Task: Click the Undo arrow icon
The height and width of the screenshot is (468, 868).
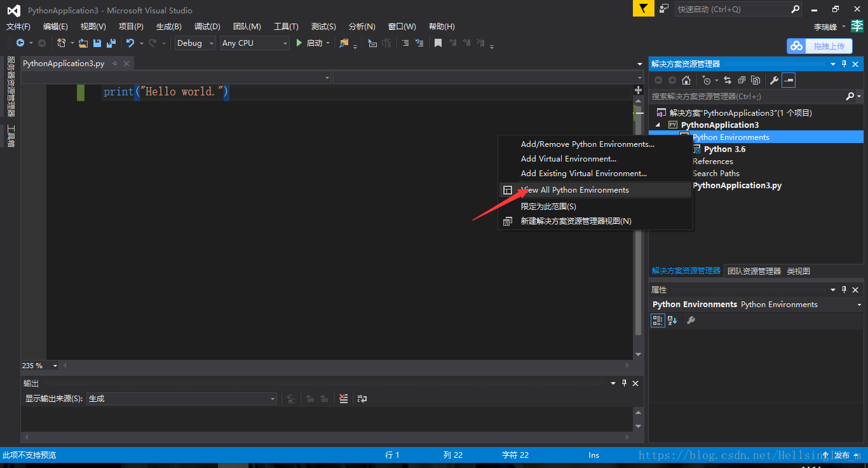Action: click(x=130, y=43)
